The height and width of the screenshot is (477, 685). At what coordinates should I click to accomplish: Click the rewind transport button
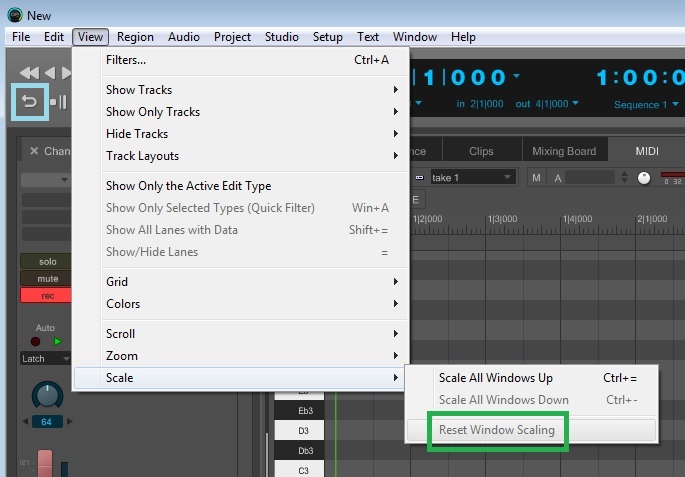point(29,73)
